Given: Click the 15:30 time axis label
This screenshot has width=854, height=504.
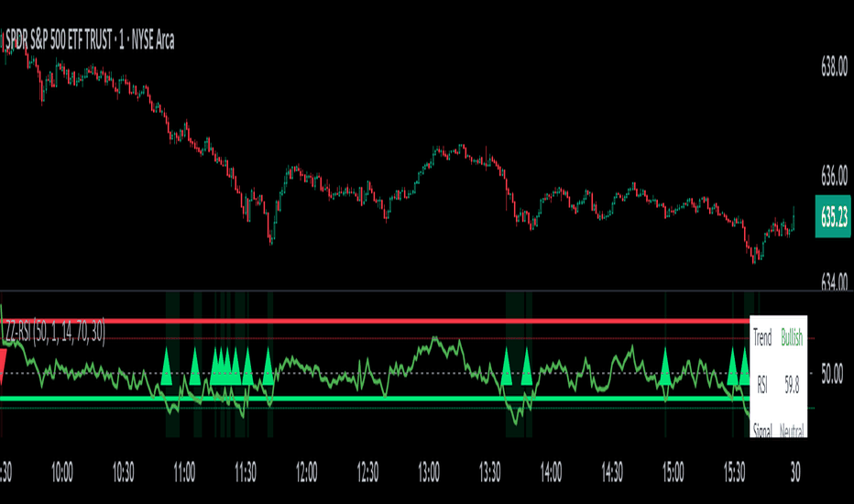Looking at the screenshot, I should point(734,473).
